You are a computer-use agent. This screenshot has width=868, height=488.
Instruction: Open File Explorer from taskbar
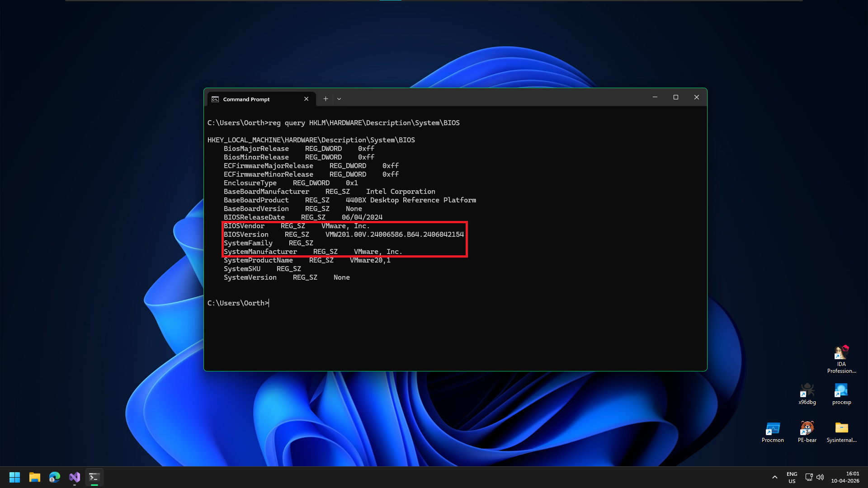(x=35, y=477)
